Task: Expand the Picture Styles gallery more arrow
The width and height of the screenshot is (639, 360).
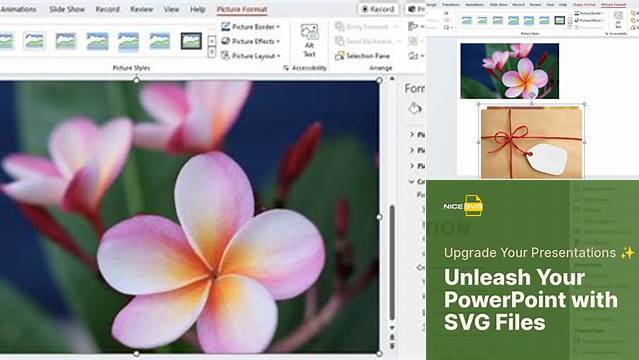Action: (212, 53)
